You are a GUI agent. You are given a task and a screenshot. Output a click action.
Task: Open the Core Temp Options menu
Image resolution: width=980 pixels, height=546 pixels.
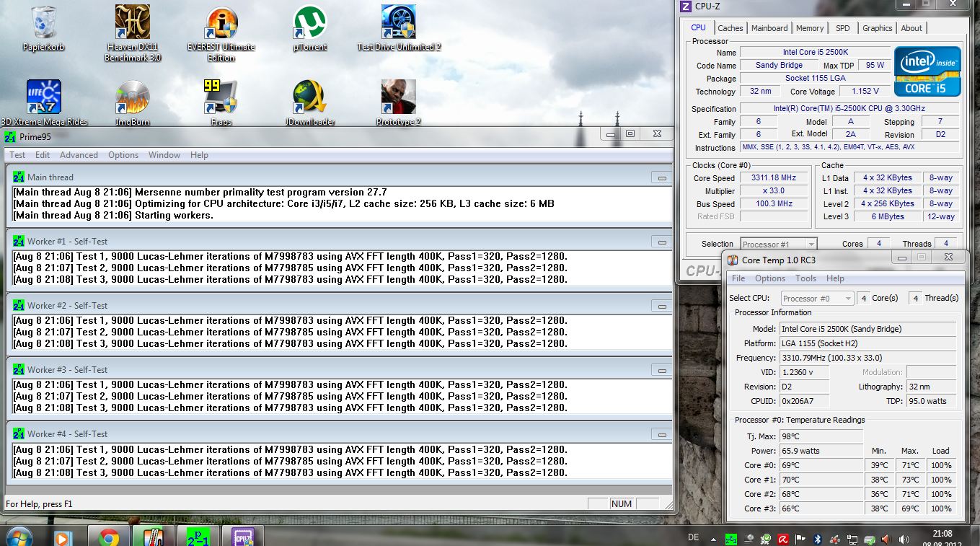[770, 278]
